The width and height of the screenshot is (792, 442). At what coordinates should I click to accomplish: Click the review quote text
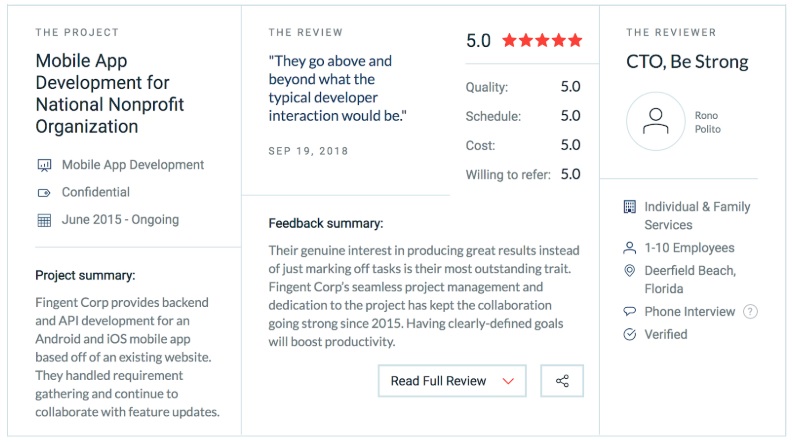(337, 88)
